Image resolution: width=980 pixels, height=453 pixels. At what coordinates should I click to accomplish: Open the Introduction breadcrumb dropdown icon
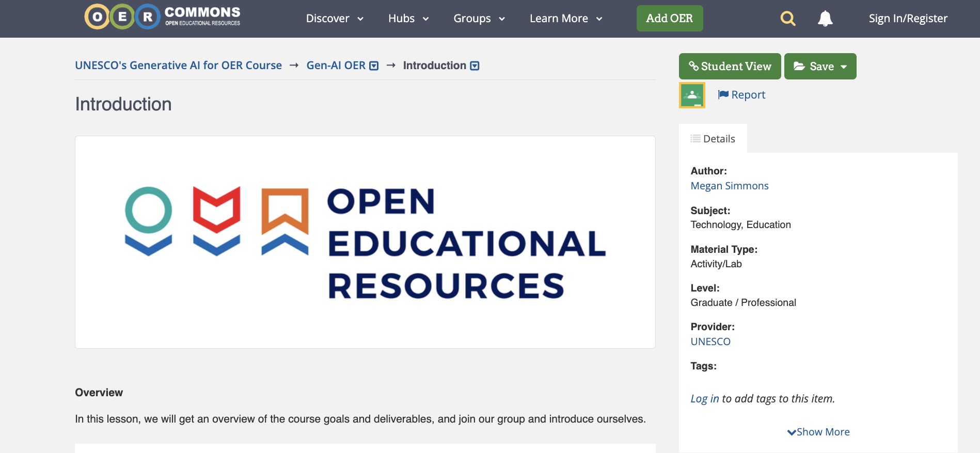coord(475,66)
